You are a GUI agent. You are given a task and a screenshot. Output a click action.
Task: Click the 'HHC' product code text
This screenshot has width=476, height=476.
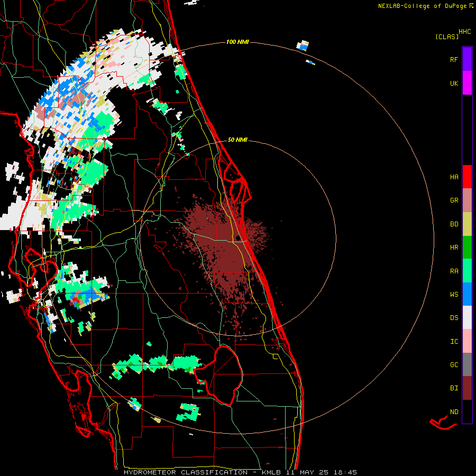pyautogui.click(x=464, y=32)
